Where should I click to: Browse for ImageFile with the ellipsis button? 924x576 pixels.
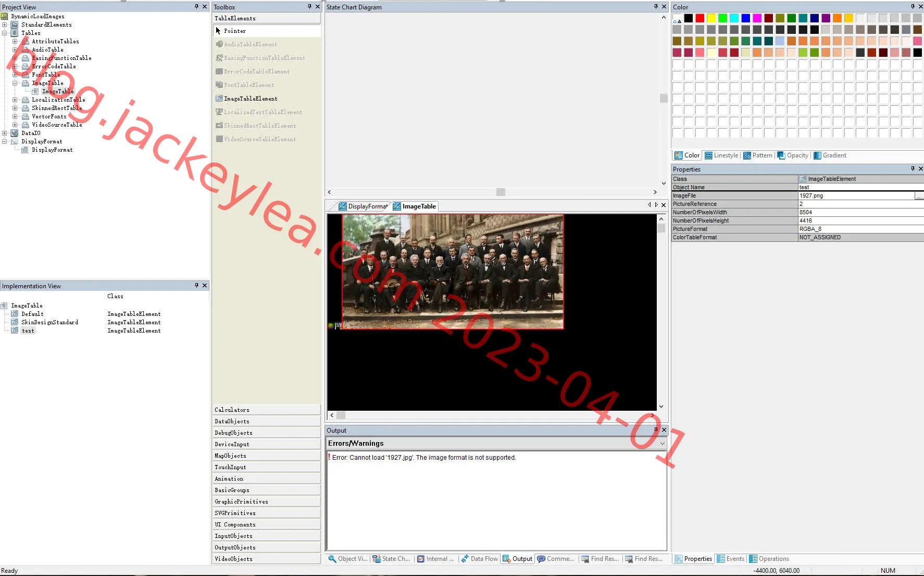(x=919, y=195)
